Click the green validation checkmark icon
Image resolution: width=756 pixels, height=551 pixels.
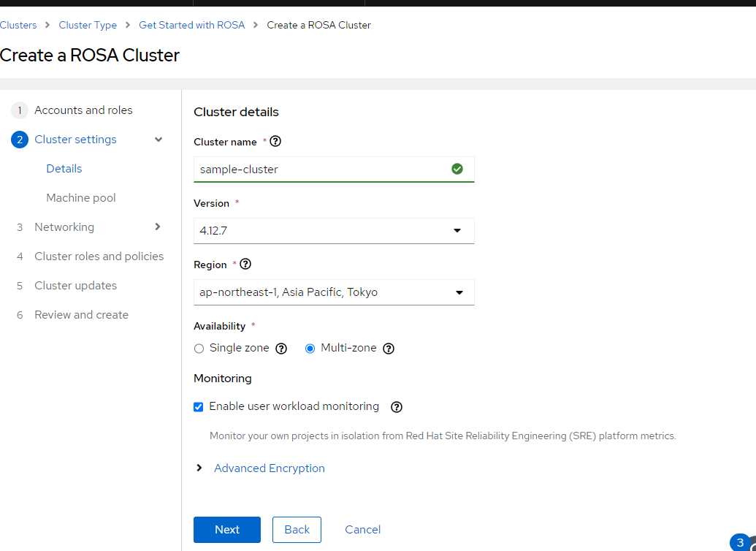click(457, 169)
